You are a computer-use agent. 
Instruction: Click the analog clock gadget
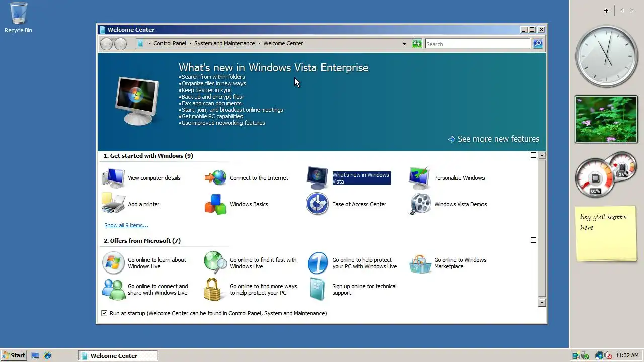tap(606, 56)
